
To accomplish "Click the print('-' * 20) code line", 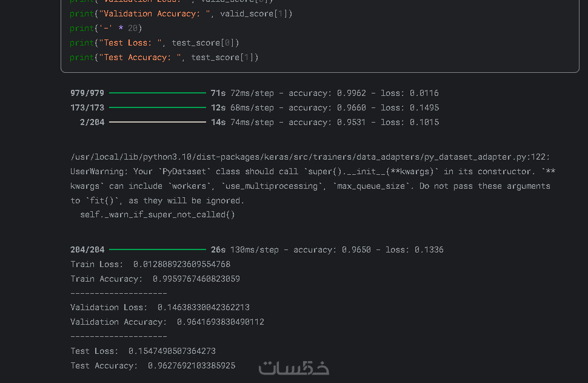I will point(105,28).
